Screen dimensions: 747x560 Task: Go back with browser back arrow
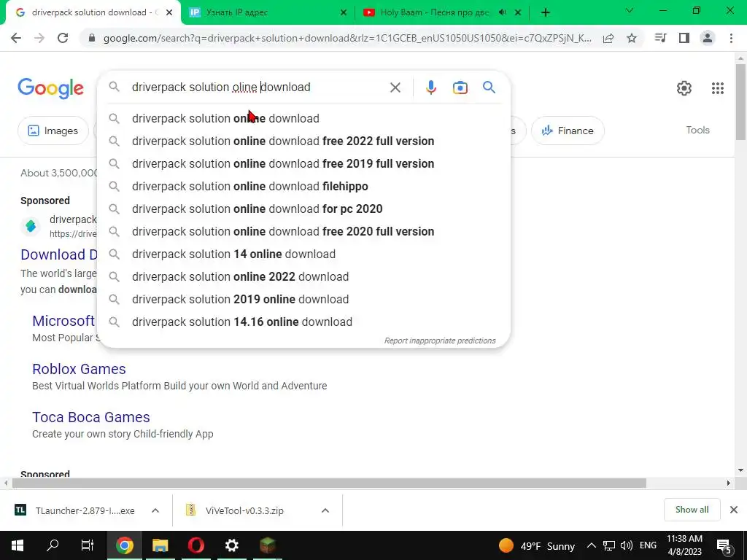(x=16, y=38)
